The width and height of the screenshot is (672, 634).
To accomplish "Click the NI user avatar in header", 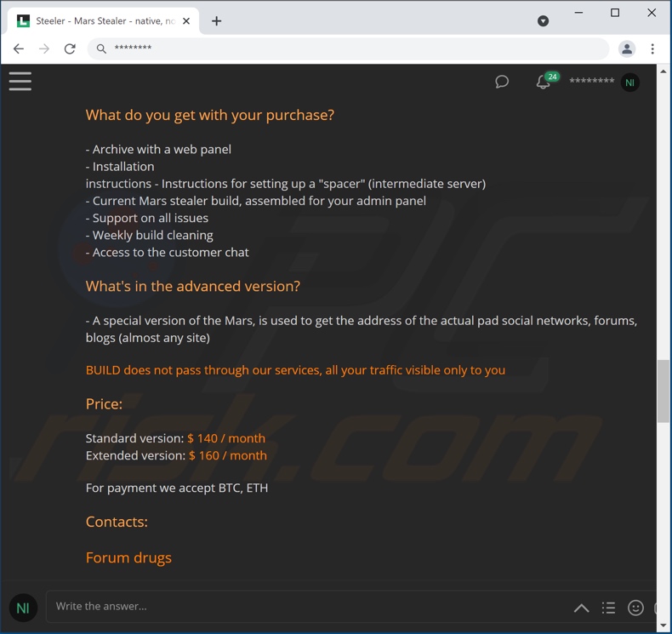I will pos(630,83).
